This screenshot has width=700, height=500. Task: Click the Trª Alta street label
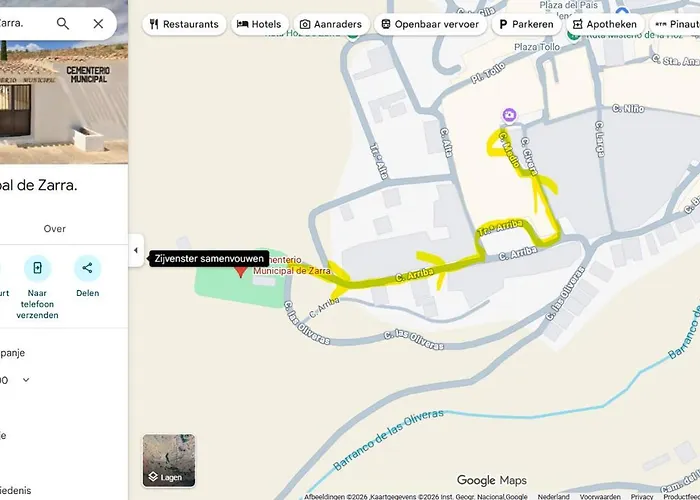tap(380, 161)
